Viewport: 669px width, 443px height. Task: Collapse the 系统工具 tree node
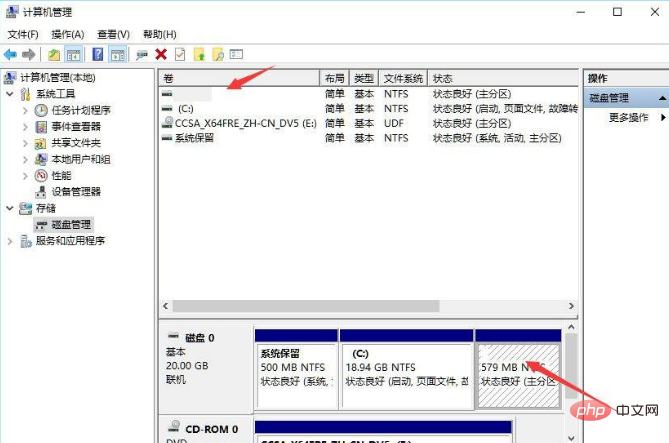[x=10, y=94]
